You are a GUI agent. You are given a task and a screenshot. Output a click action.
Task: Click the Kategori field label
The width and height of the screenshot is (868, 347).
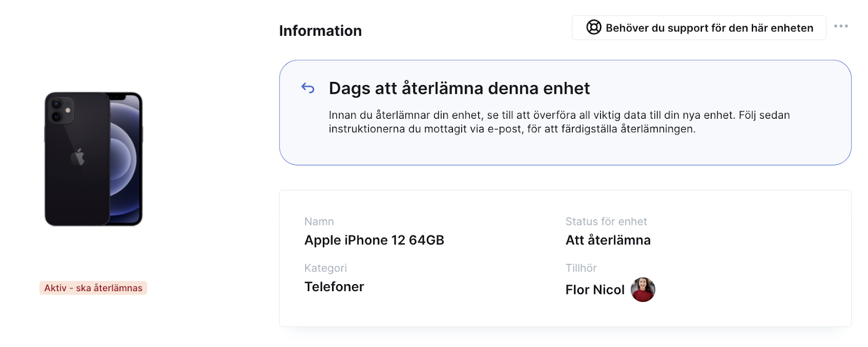[x=325, y=268]
